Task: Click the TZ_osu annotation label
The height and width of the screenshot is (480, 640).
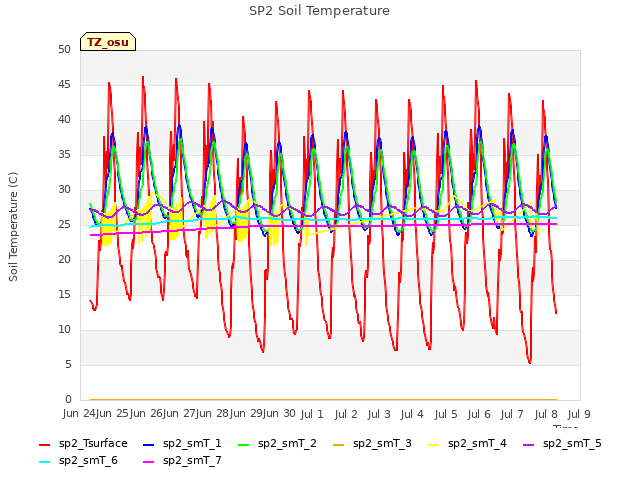Action: tap(108, 42)
